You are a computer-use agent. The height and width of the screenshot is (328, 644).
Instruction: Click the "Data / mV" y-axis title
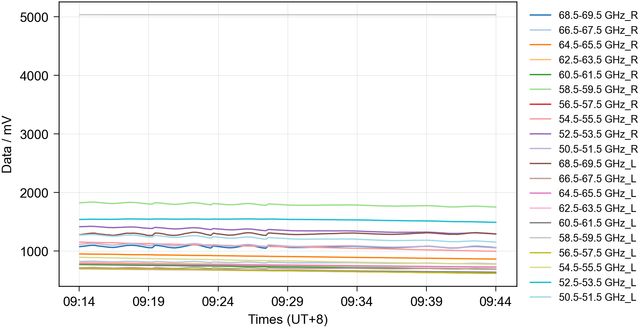coord(7,145)
